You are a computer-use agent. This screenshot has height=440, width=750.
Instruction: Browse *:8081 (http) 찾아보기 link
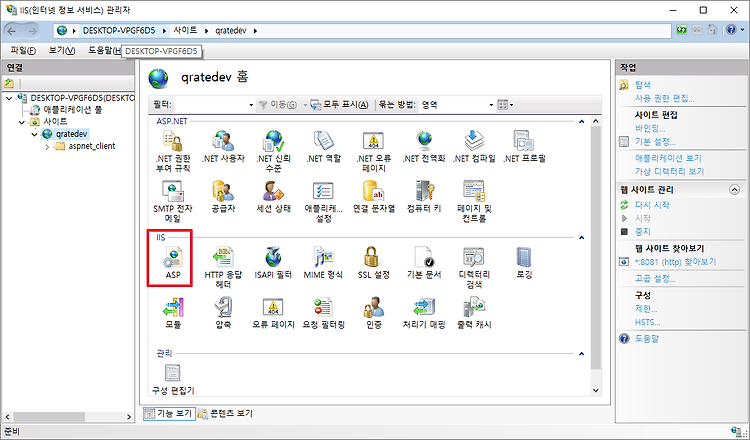click(x=675, y=262)
